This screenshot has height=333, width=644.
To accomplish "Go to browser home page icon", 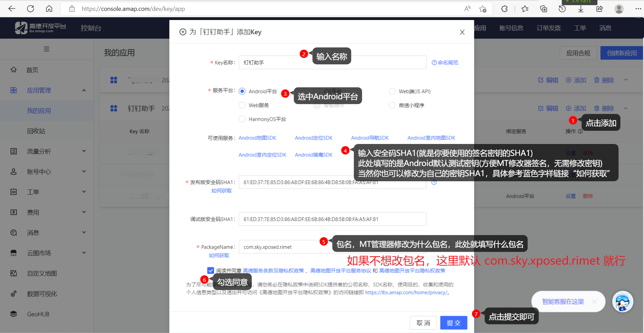I will tap(49, 9).
